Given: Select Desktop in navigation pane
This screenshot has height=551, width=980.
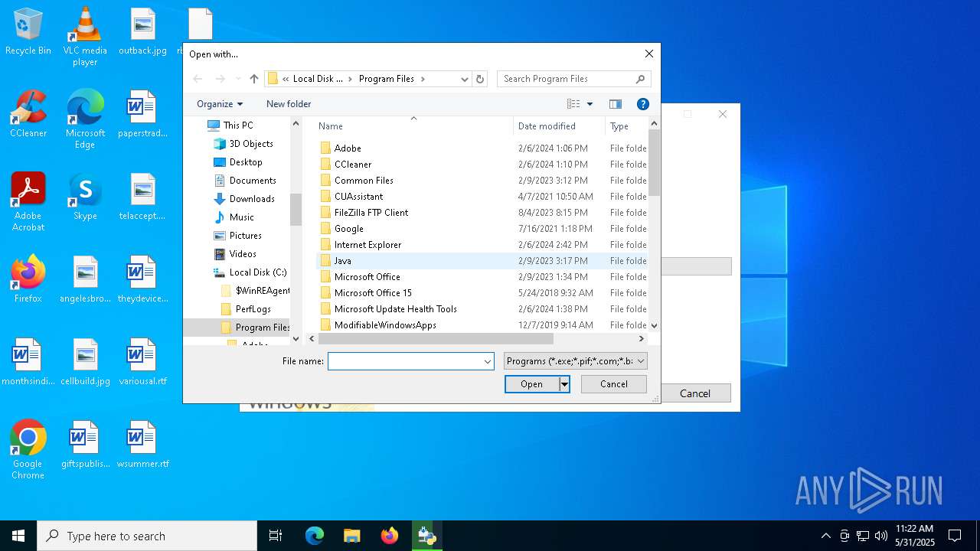Looking at the screenshot, I should pos(245,162).
